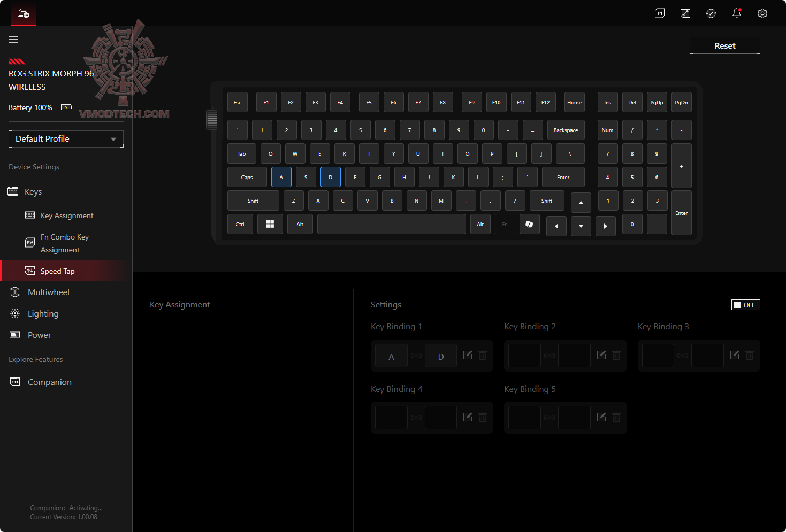Select the A slot in Key Binding 1
The width and height of the screenshot is (786, 532).
[391, 356]
